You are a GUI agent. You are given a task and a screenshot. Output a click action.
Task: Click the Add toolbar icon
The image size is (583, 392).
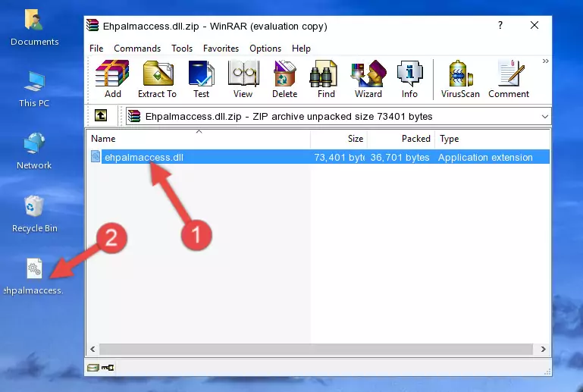tap(112, 79)
